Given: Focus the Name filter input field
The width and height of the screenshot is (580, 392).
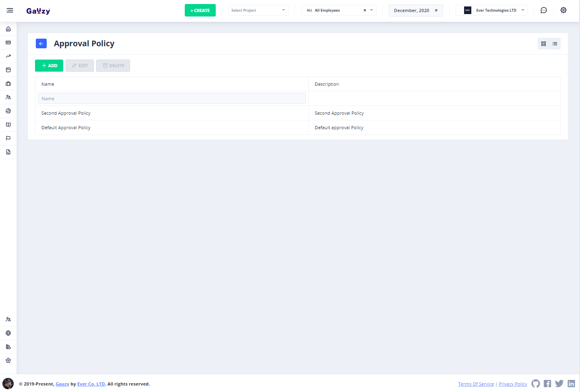Looking at the screenshot, I should pos(171,99).
